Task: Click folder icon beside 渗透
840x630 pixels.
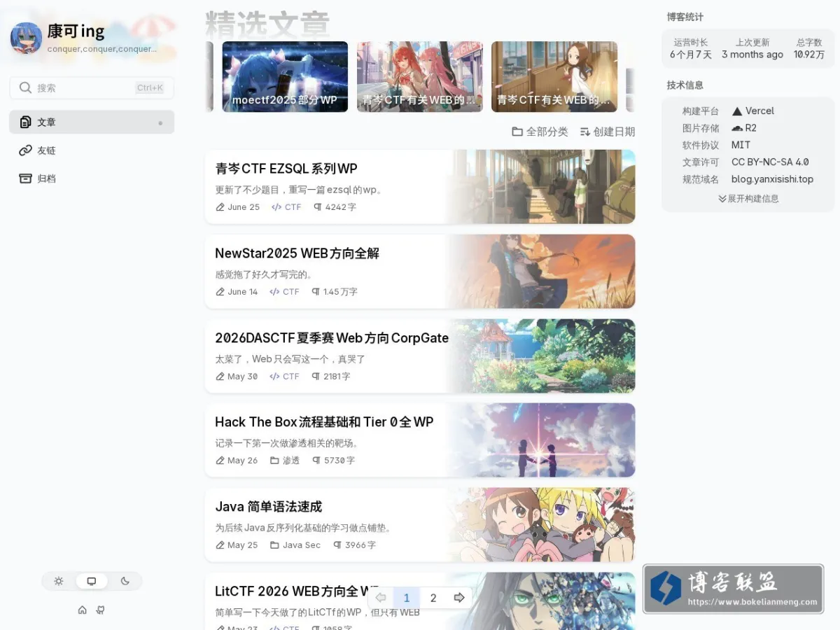Action: pyautogui.click(x=274, y=461)
